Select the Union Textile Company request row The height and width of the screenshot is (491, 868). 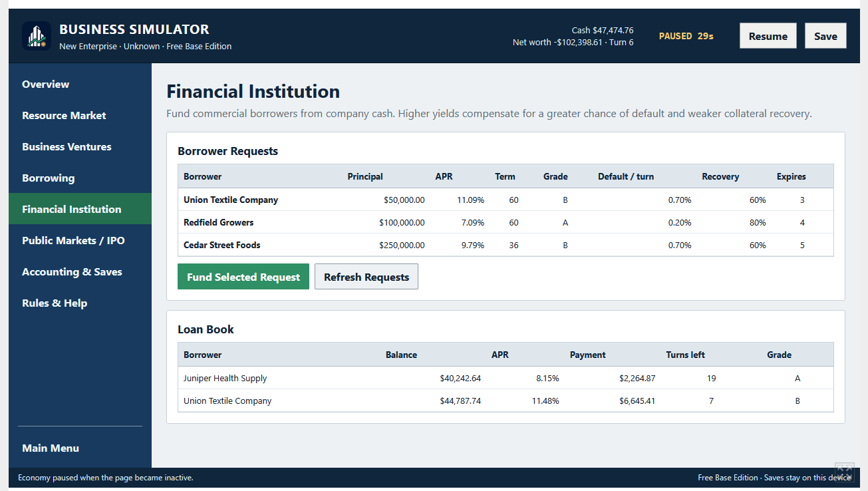506,200
